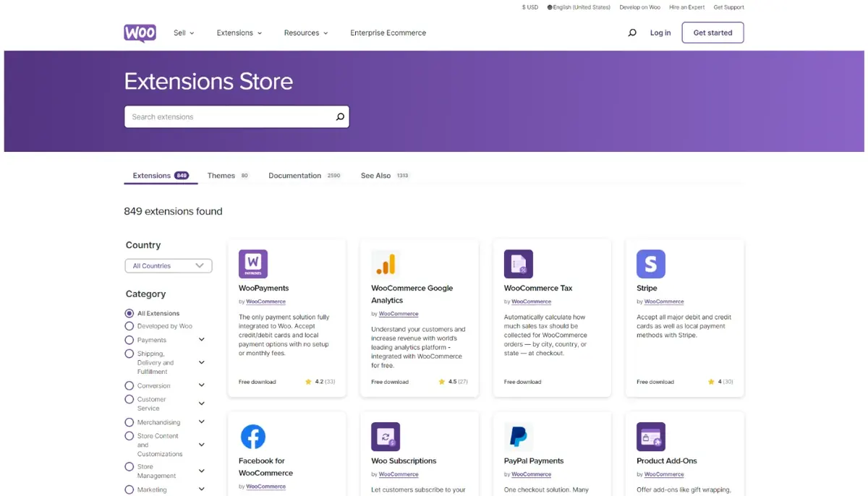Expand the Payments category chevron
This screenshot has width=868, height=496.
tap(202, 340)
